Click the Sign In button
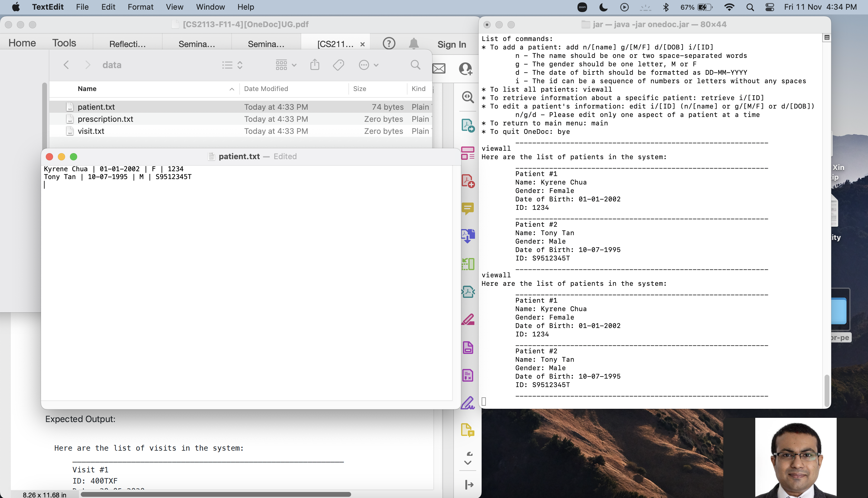The image size is (868, 498). click(451, 45)
